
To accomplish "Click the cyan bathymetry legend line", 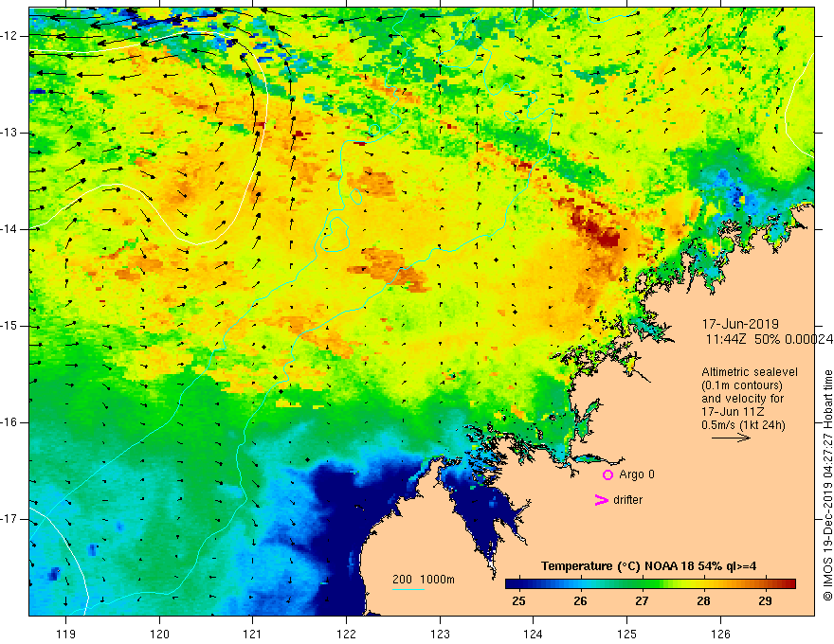I will coord(408,589).
